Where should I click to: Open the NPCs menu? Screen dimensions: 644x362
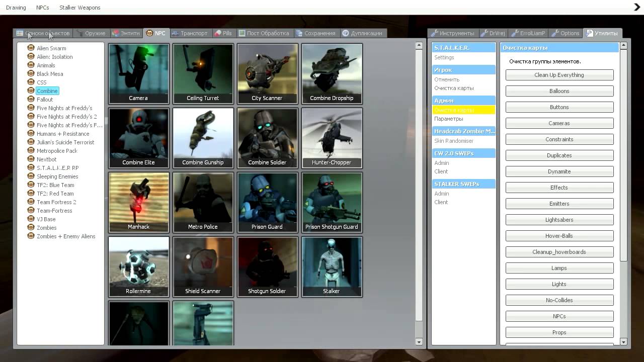43,8
